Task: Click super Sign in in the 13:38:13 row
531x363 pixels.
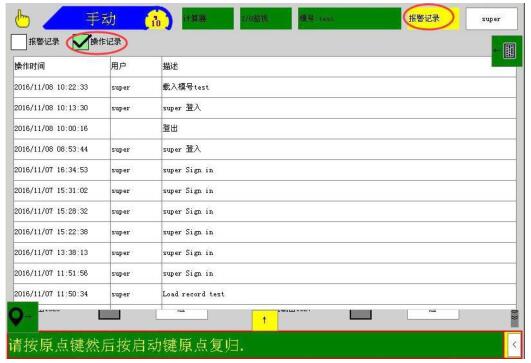Action: 339,253
